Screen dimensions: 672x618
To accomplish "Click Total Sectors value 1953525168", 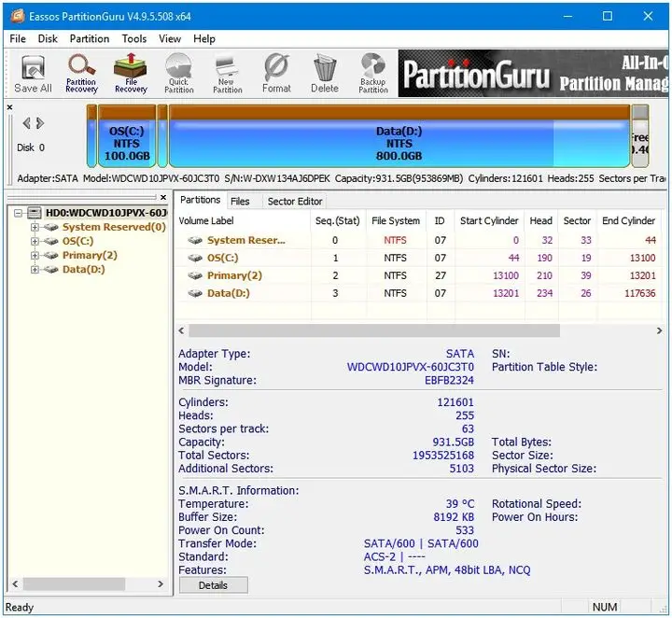I will click(443, 456).
